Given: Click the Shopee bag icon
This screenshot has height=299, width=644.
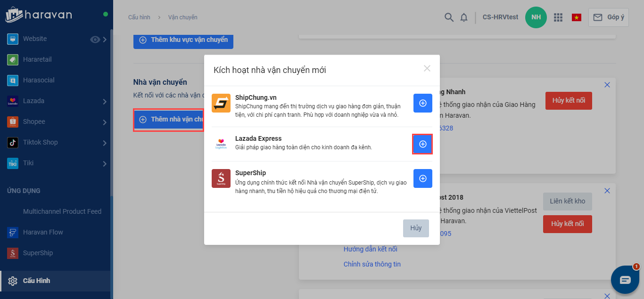Looking at the screenshot, I should click(13, 122).
